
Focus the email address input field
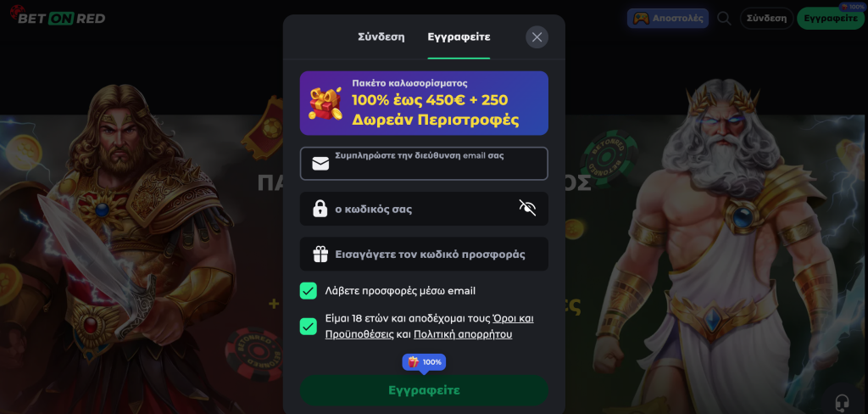click(424, 164)
